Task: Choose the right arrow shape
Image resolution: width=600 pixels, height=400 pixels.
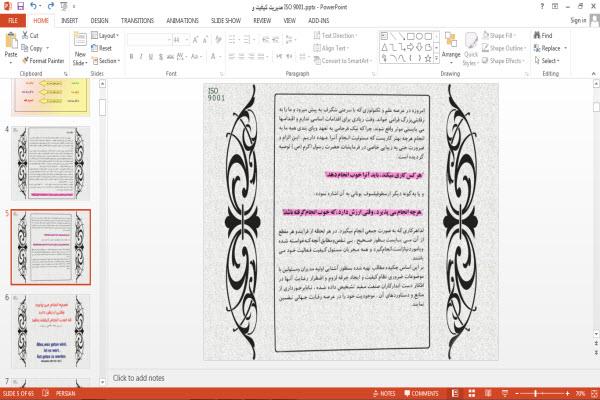Action: 411,47
